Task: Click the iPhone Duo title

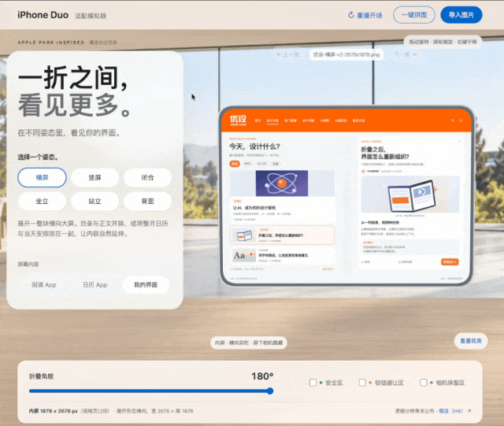Action: tap(43, 15)
